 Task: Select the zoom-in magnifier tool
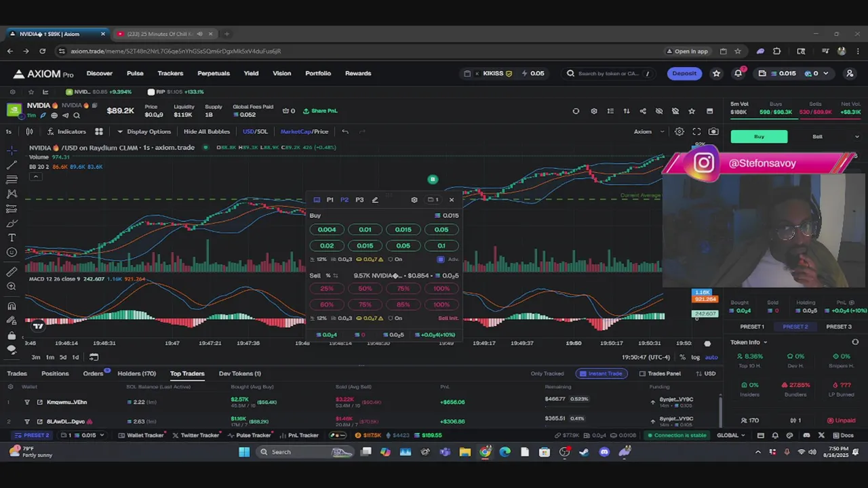pos(12,287)
